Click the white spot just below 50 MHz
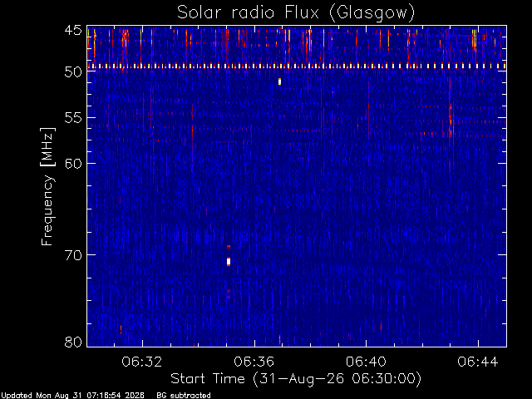The width and height of the screenshot is (532, 399). coord(279,81)
